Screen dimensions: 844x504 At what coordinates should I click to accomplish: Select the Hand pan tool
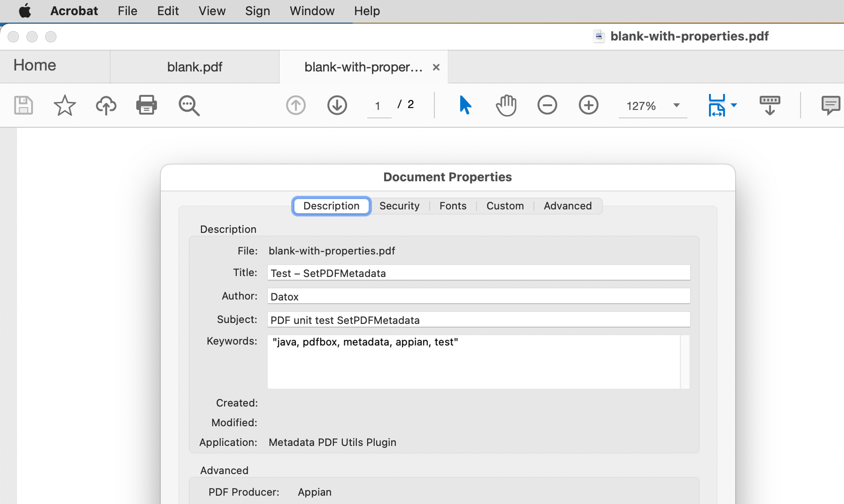click(506, 105)
